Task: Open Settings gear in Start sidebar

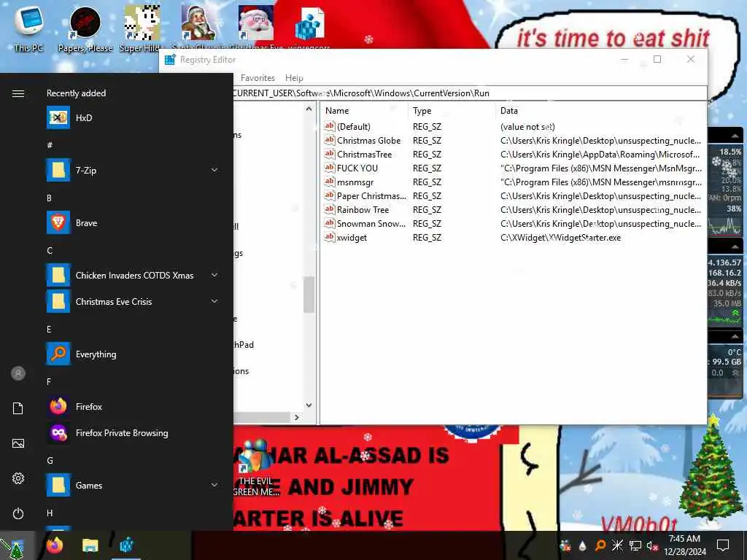Action: (x=18, y=478)
